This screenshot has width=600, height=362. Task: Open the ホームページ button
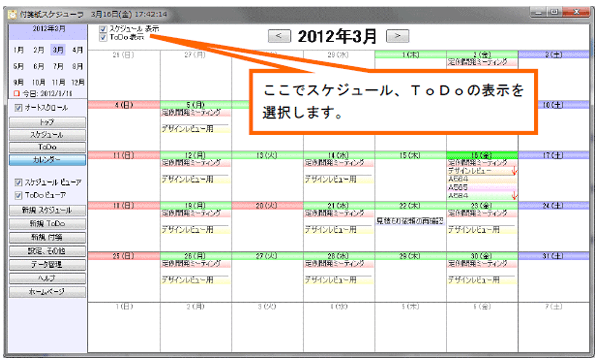(47, 292)
